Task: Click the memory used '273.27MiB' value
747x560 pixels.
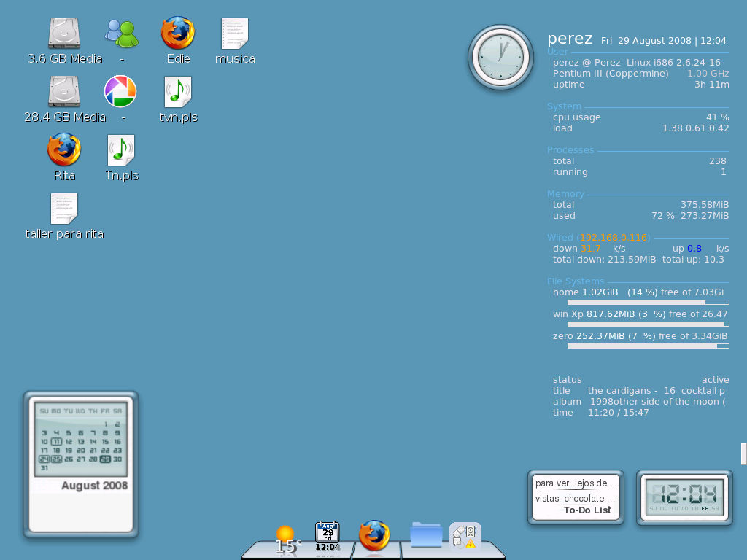Action: (x=705, y=216)
